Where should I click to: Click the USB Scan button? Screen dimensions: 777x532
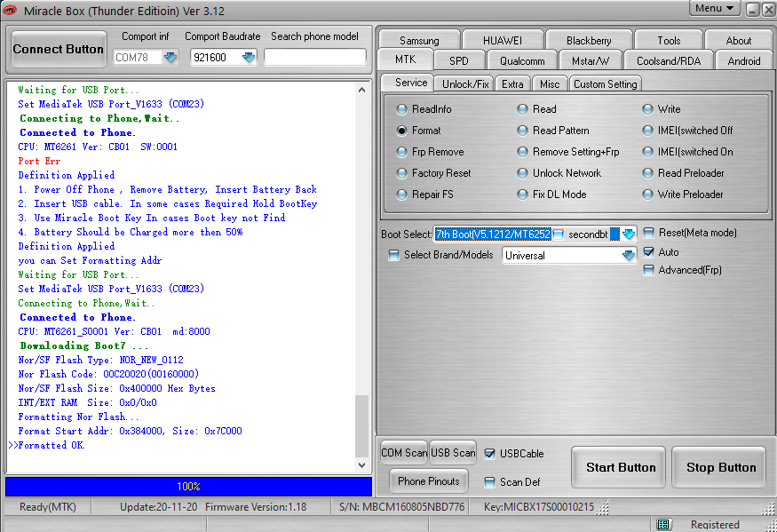pyautogui.click(x=453, y=453)
